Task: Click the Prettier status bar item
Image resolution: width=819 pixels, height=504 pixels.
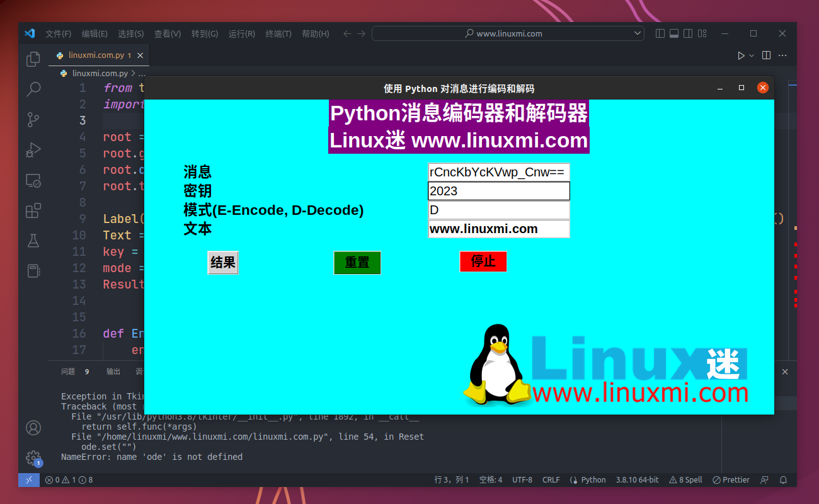Action: [x=731, y=479]
